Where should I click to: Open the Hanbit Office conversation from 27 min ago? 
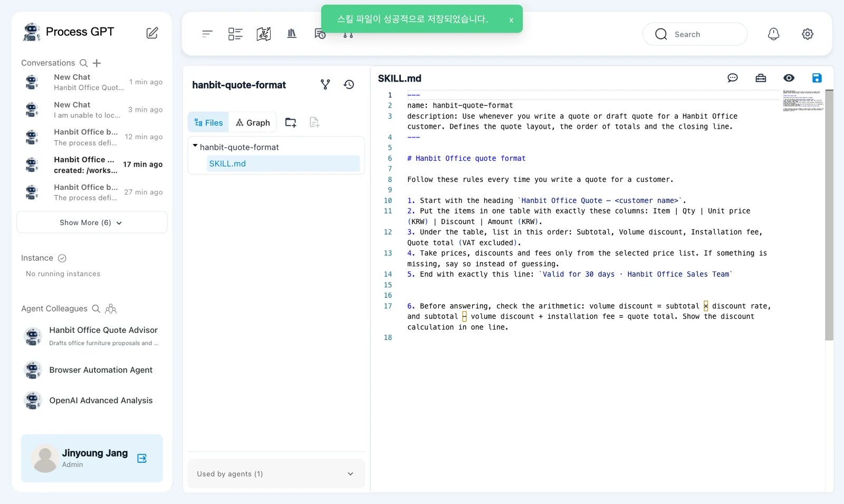pyautogui.click(x=92, y=192)
